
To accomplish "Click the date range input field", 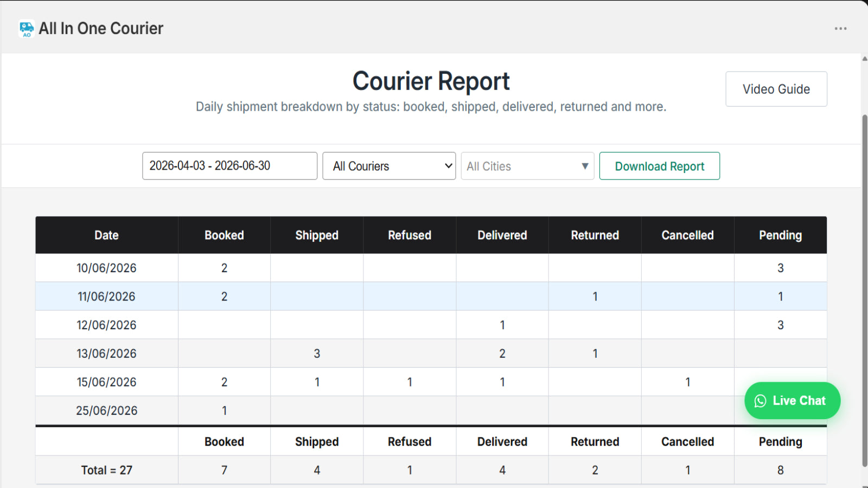I will click(x=229, y=166).
